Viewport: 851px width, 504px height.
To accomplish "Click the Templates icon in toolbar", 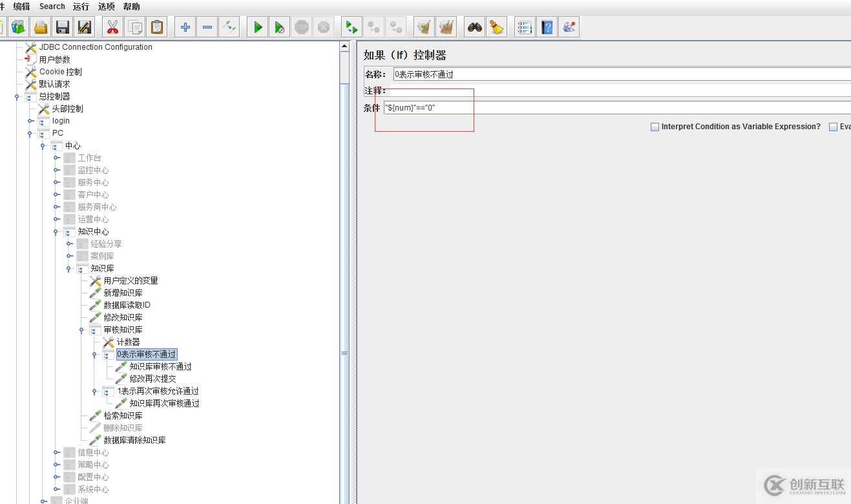I will click(x=17, y=27).
